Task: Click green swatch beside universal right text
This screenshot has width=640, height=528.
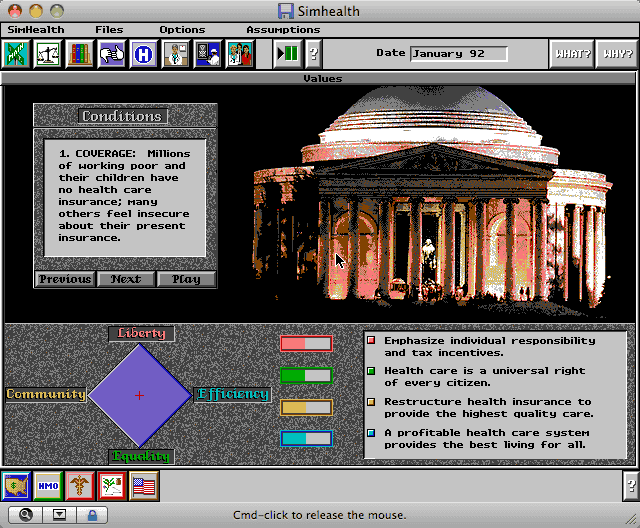Action: [x=371, y=371]
